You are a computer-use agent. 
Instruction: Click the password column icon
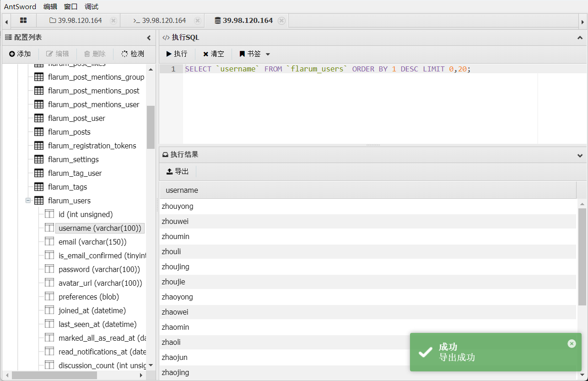click(49, 269)
